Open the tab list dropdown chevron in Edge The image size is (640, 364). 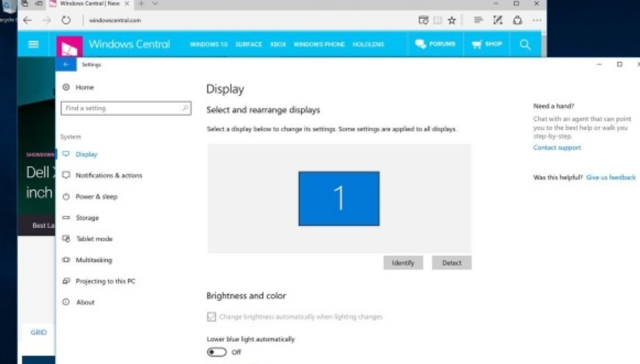tap(154, 4)
